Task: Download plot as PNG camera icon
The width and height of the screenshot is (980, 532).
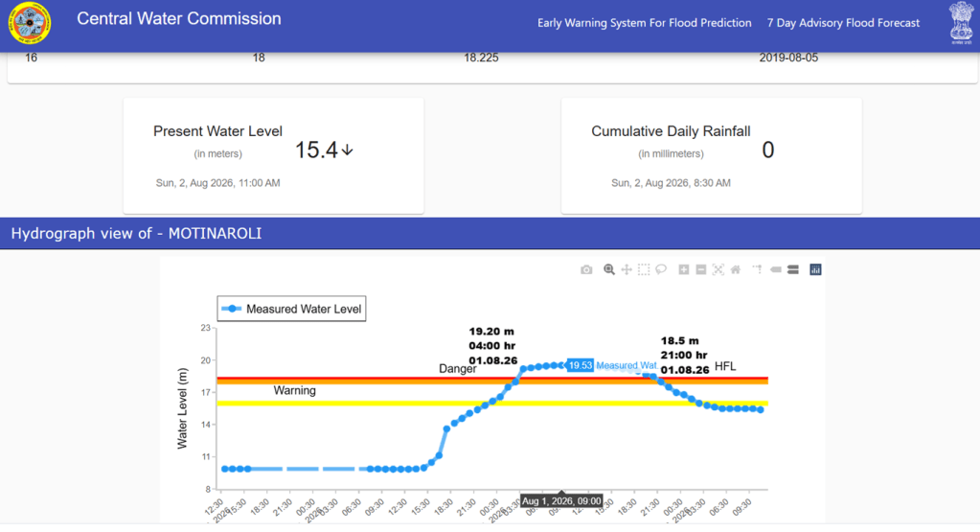Action: (585, 269)
